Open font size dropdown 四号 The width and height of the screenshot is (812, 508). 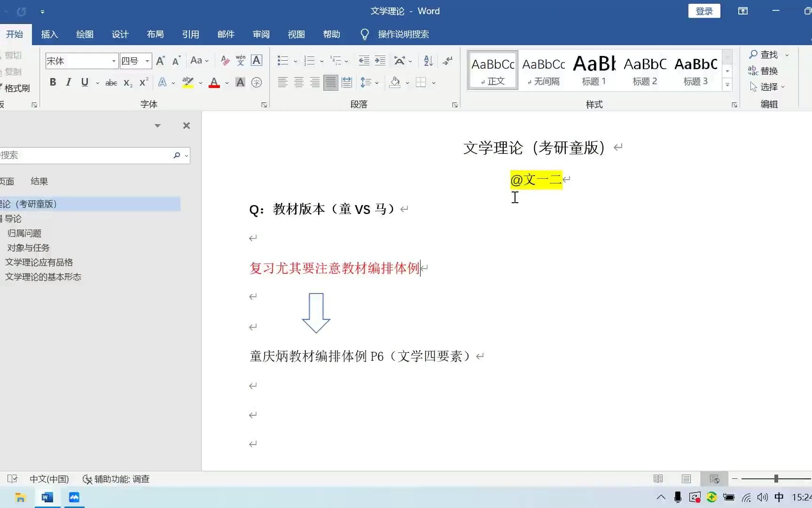(x=147, y=61)
